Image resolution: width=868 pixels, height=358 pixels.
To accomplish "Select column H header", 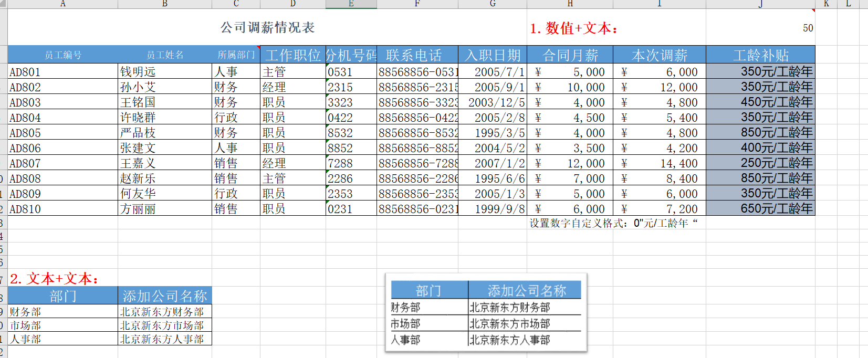I will point(570,4).
